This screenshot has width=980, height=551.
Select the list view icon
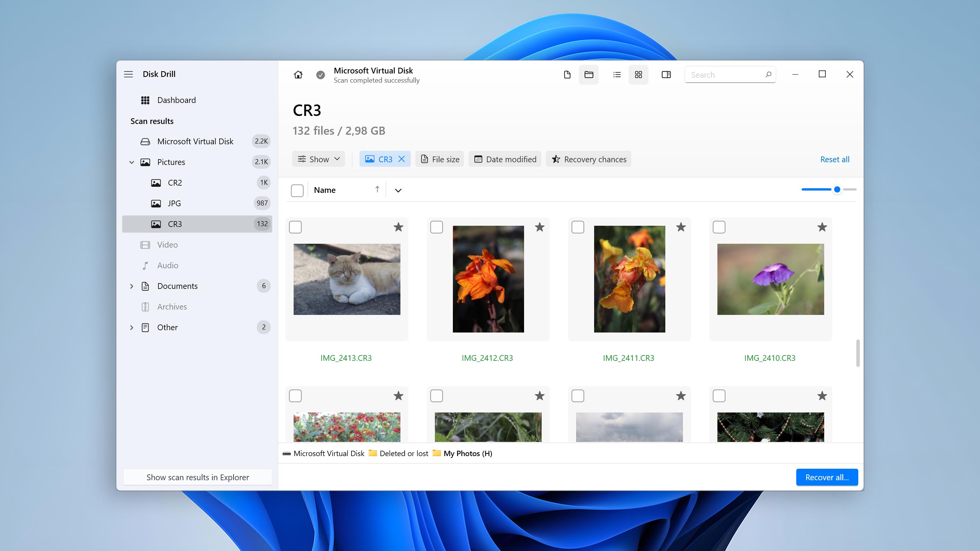click(x=617, y=75)
